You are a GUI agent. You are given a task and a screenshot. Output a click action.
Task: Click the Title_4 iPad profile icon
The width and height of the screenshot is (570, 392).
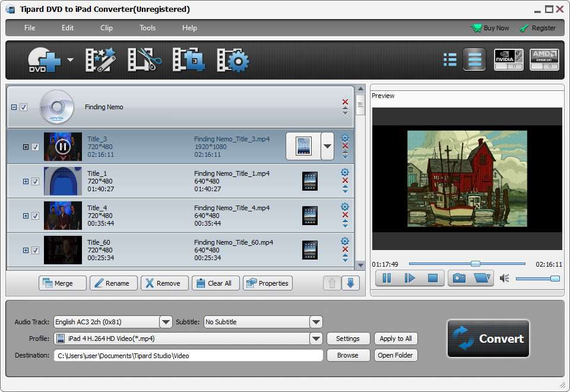coord(310,216)
